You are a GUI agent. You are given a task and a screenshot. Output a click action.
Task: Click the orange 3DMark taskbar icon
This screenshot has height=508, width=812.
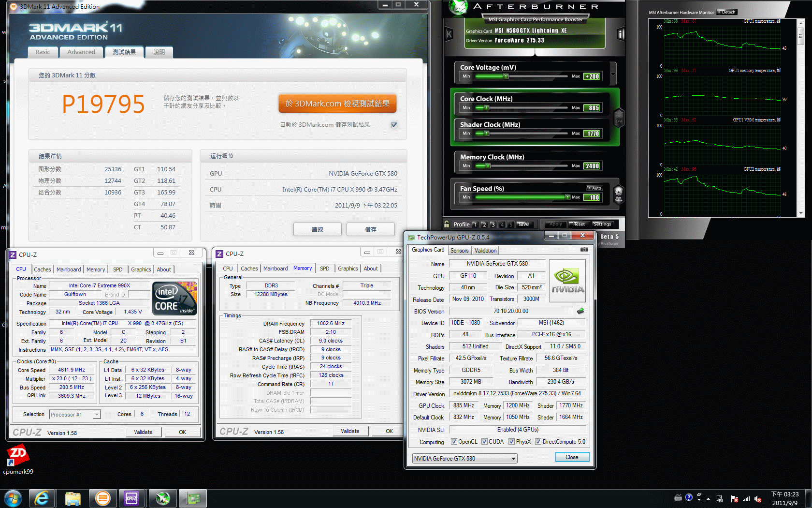(x=102, y=498)
